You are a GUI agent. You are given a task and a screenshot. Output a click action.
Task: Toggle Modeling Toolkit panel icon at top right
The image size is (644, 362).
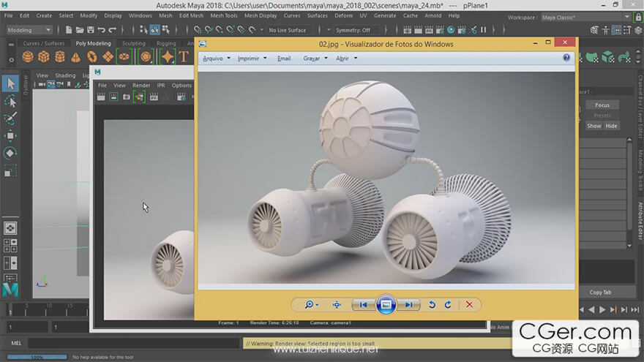click(594, 30)
